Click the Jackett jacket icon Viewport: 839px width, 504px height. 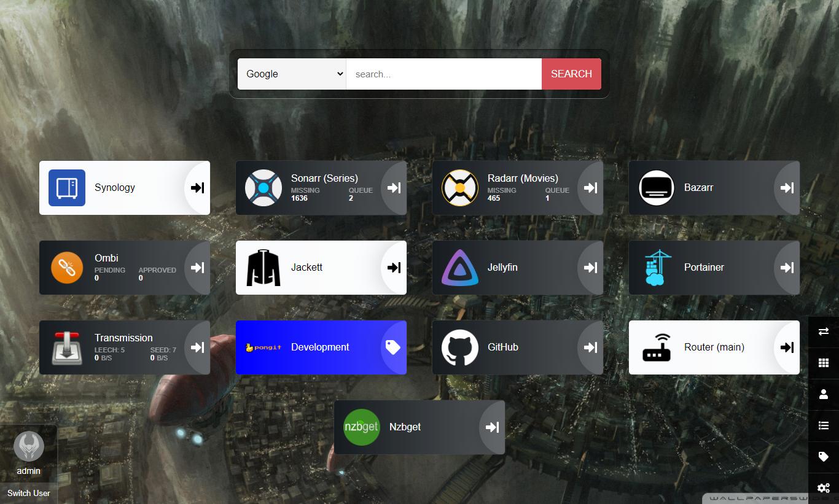point(263,268)
